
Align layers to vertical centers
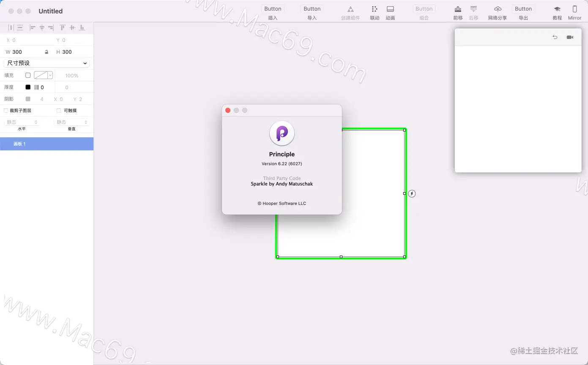[x=72, y=27]
